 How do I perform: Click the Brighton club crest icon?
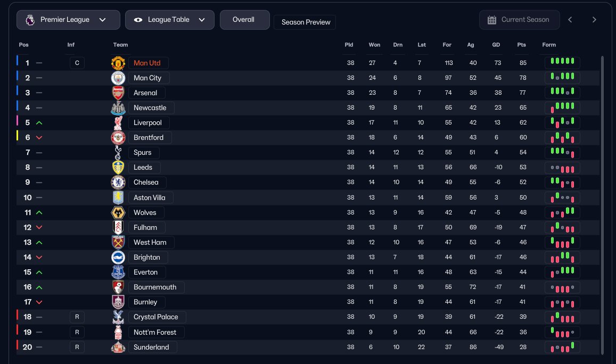[x=118, y=257]
